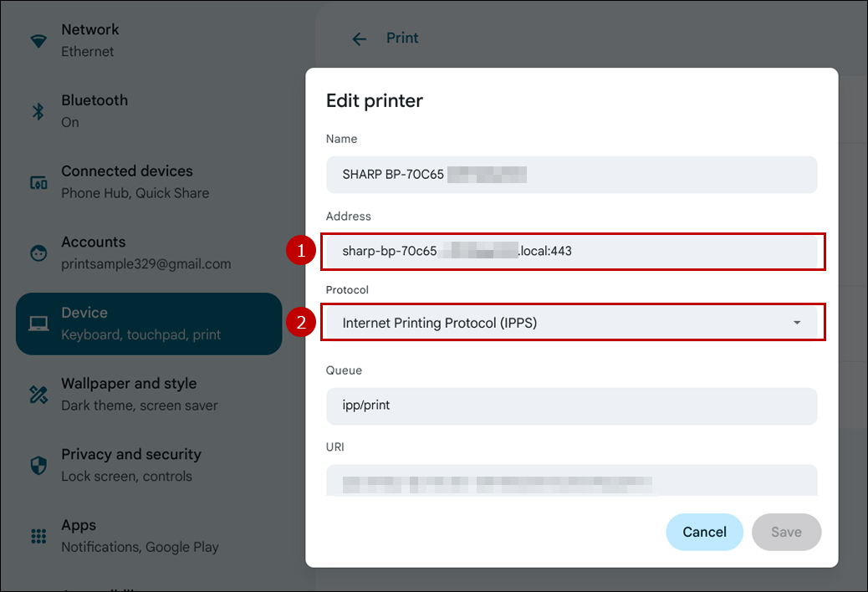Click the Privacy and security shield icon
The width and height of the screenshot is (868, 592).
tap(38, 465)
